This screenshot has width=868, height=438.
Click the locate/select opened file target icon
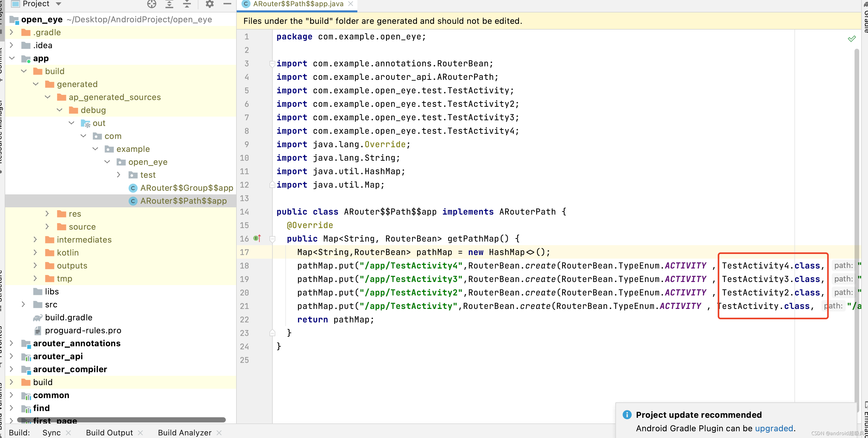pyautogui.click(x=152, y=4)
